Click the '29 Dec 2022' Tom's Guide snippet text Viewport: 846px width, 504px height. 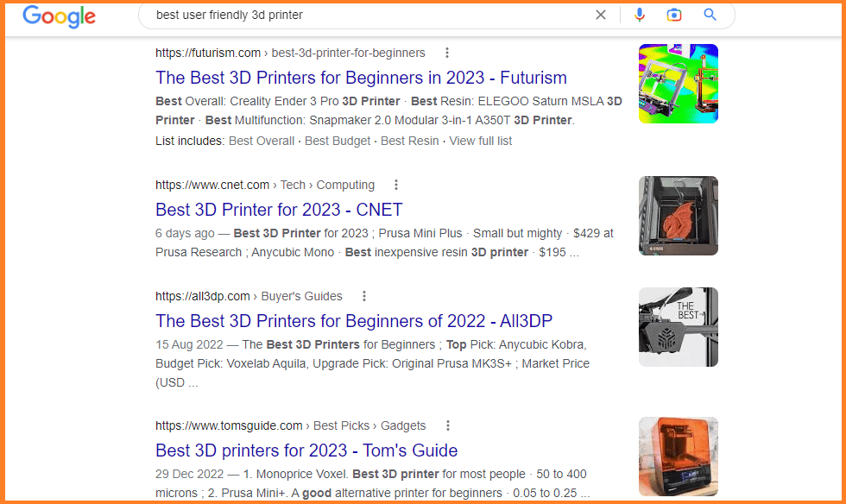coord(189,475)
